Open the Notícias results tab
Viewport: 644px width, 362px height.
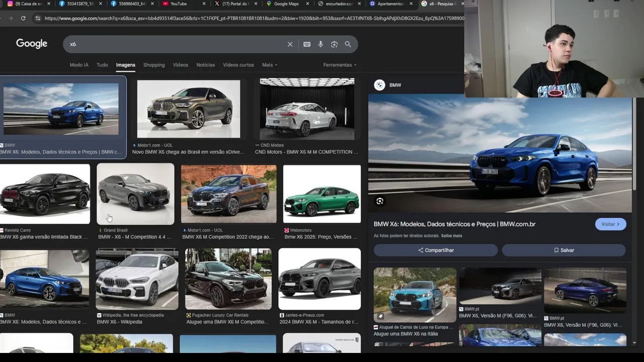point(205,65)
